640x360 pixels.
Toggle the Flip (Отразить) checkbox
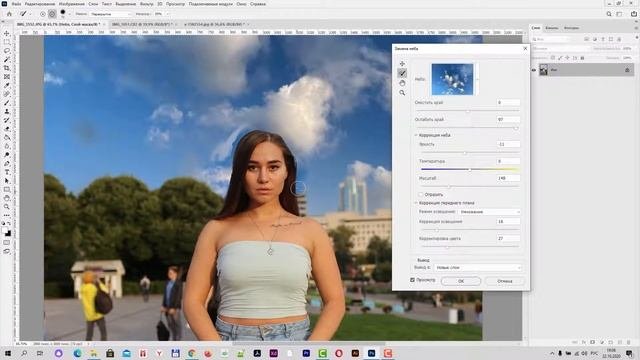[421, 195]
